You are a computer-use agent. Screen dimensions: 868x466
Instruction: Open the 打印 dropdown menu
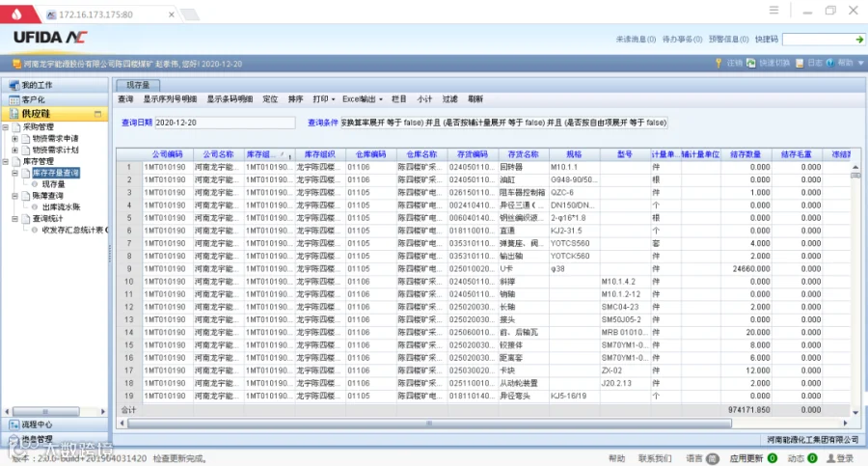[324, 99]
